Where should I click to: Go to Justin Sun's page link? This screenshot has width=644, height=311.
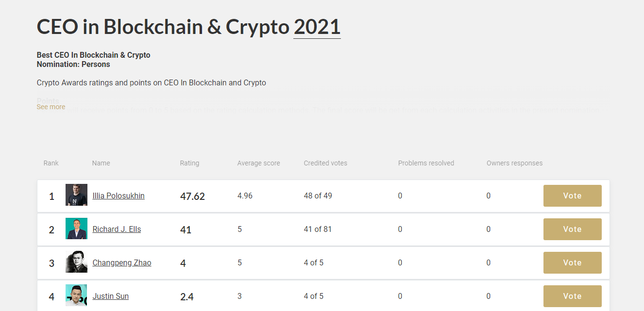pyautogui.click(x=111, y=296)
